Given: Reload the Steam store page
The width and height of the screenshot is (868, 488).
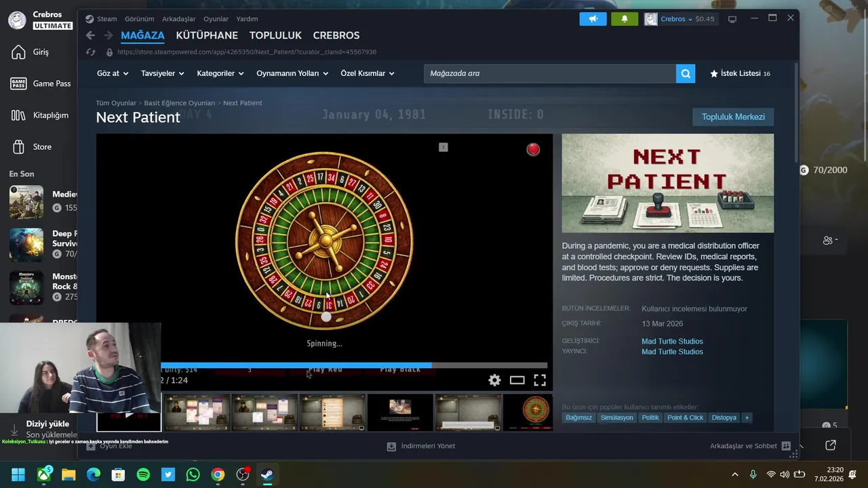Looking at the screenshot, I should tap(91, 52).
